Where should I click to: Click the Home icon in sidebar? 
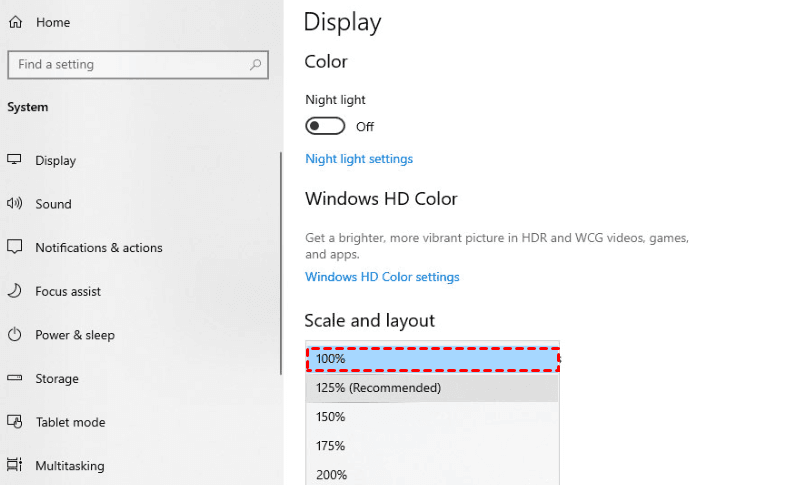(15, 21)
